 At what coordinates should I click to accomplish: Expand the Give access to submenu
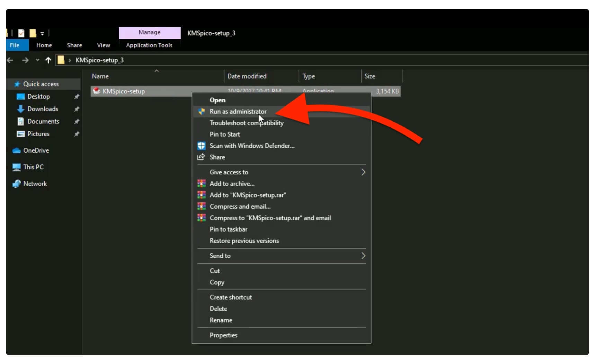pos(363,172)
